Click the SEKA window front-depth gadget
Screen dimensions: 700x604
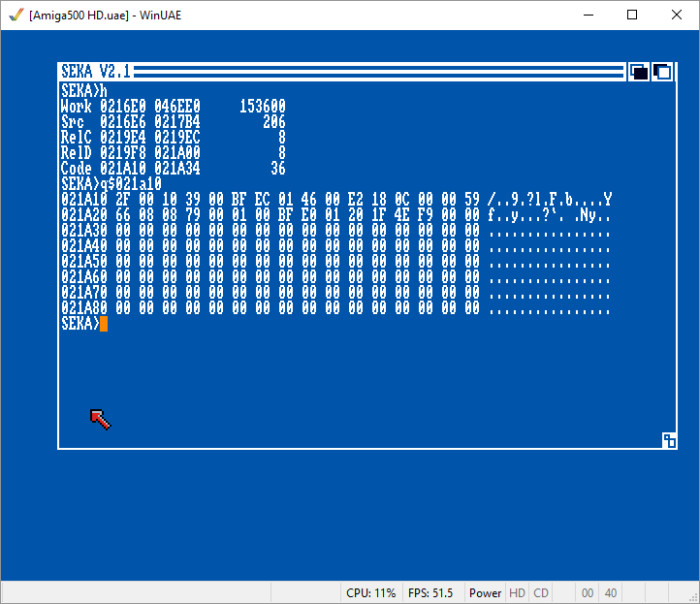click(x=662, y=72)
